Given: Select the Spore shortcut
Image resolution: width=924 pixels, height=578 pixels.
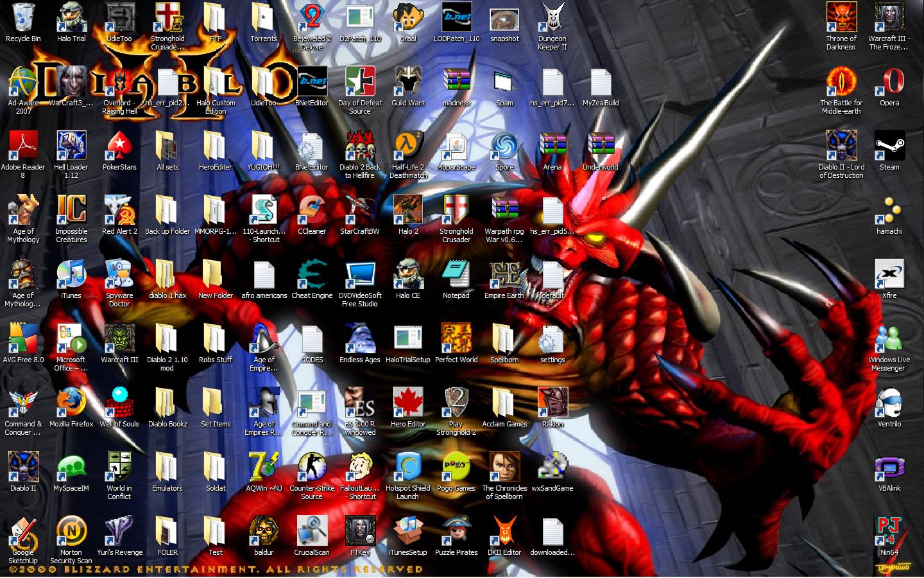Looking at the screenshot, I should point(504,146).
